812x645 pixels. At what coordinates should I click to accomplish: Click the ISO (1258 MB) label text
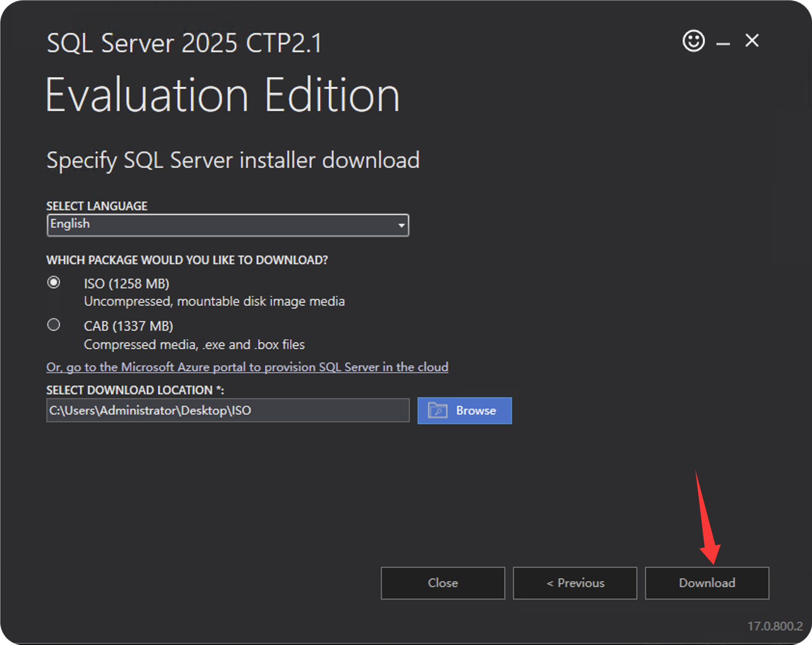click(126, 283)
